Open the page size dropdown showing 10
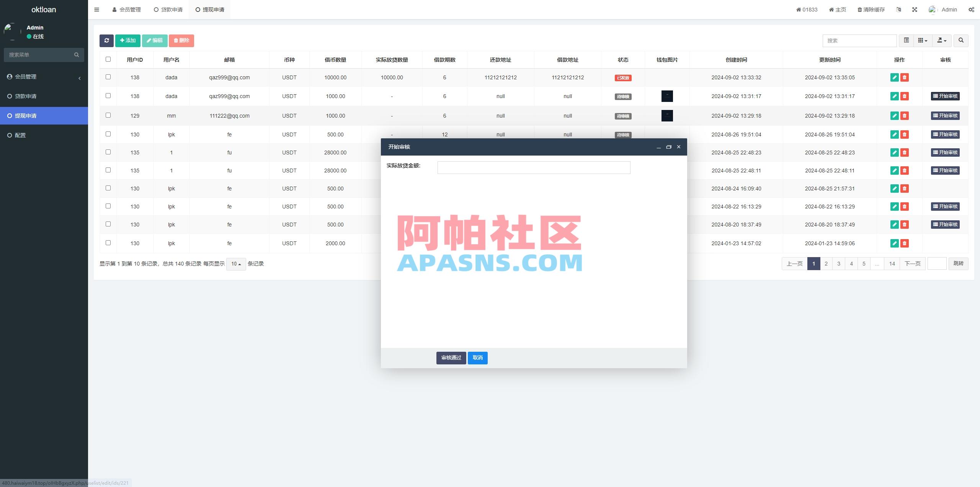 click(236, 264)
